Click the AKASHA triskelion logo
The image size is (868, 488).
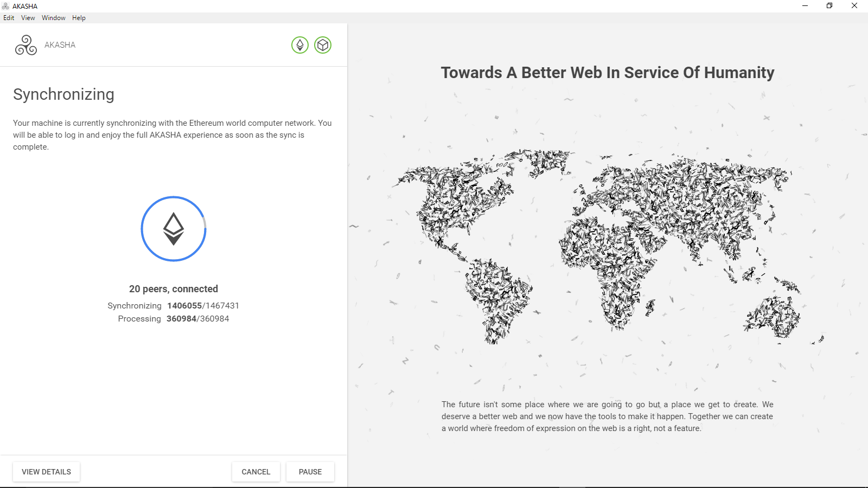[x=26, y=45]
